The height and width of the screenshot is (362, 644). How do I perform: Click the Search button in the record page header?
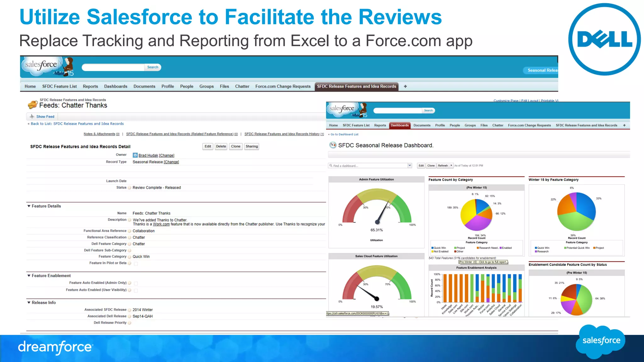(153, 67)
